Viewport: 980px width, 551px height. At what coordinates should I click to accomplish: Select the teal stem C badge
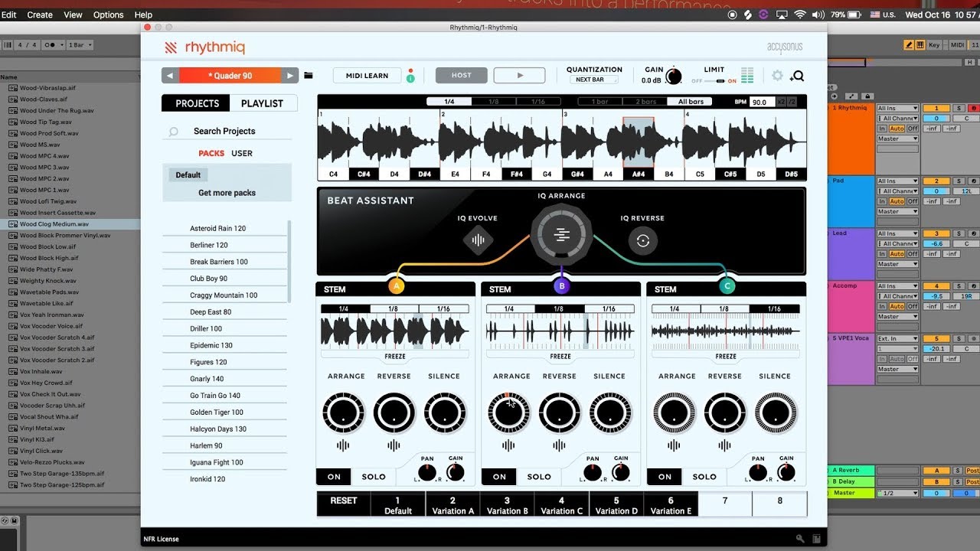727,286
